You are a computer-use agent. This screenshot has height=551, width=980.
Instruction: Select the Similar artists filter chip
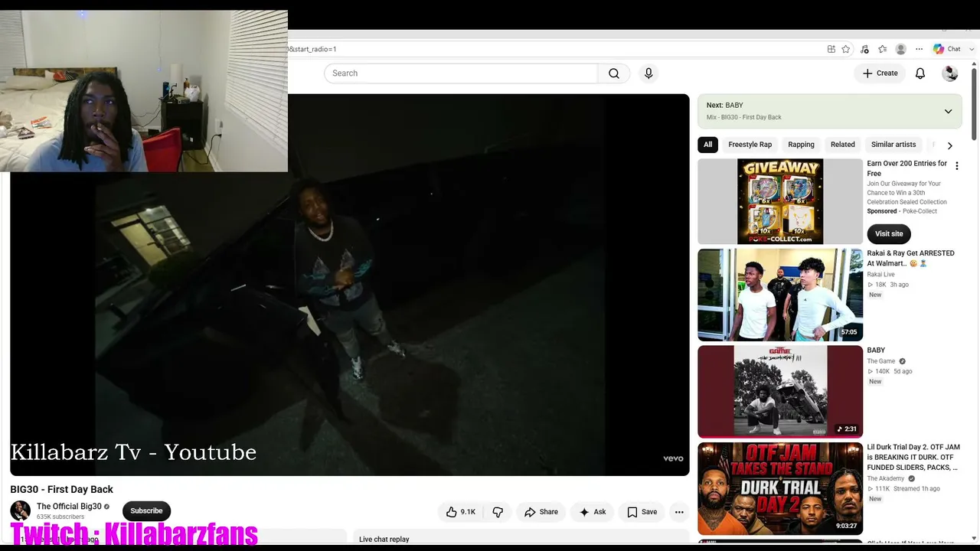893,145
